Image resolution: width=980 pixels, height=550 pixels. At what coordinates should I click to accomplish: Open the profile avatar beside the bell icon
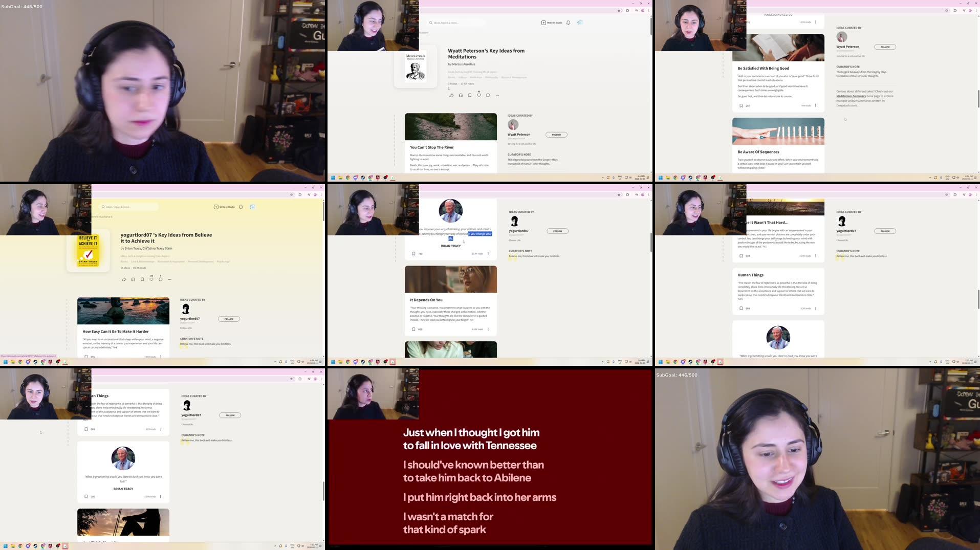[x=579, y=23]
